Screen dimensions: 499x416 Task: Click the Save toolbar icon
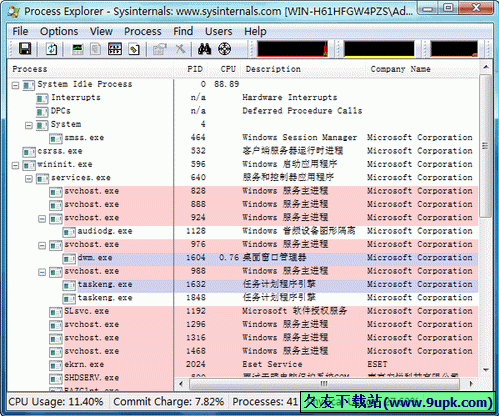click(25, 49)
